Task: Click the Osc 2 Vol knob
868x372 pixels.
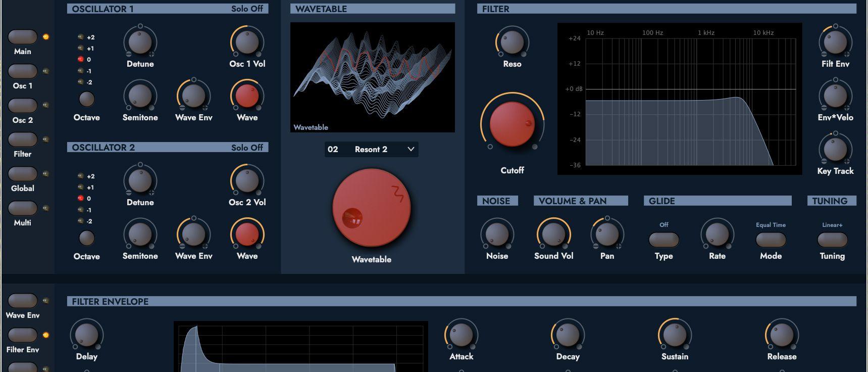Action: [247, 180]
